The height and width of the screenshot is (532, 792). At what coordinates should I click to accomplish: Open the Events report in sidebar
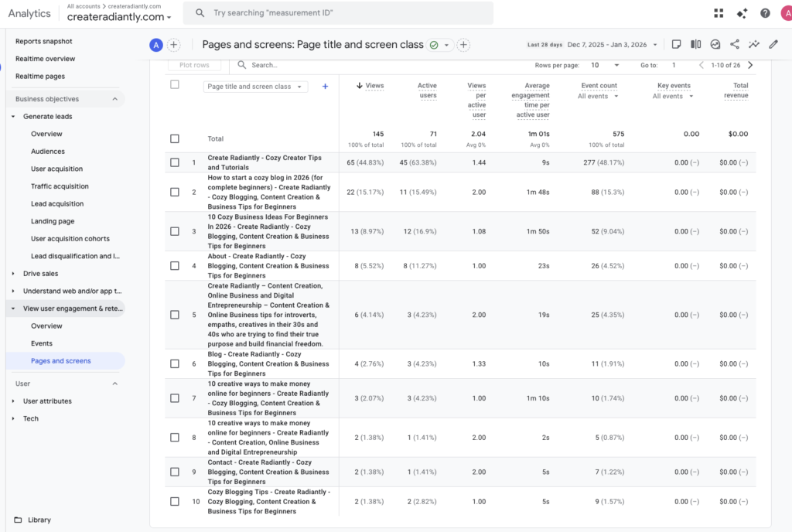coord(42,343)
